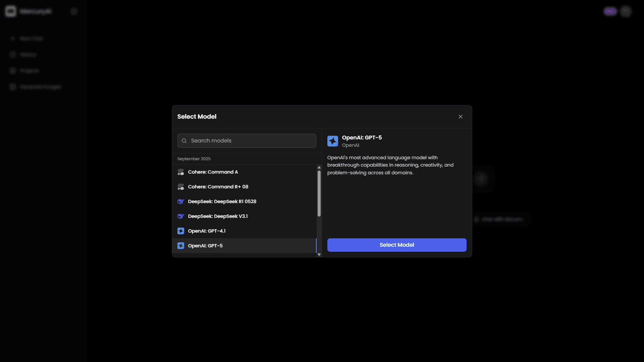The height and width of the screenshot is (362, 644).
Task: Click the GPT-5 description paragraph
Action: tap(390, 165)
